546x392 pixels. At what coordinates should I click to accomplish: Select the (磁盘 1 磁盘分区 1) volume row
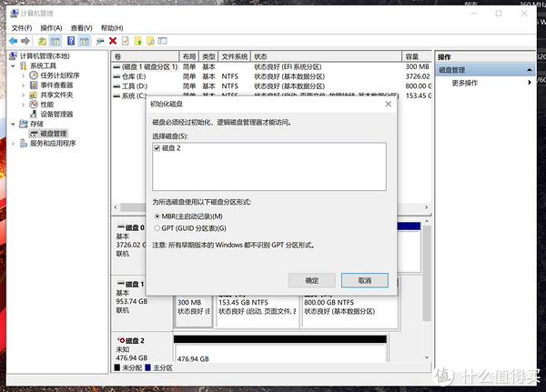[x=271, y=66]
